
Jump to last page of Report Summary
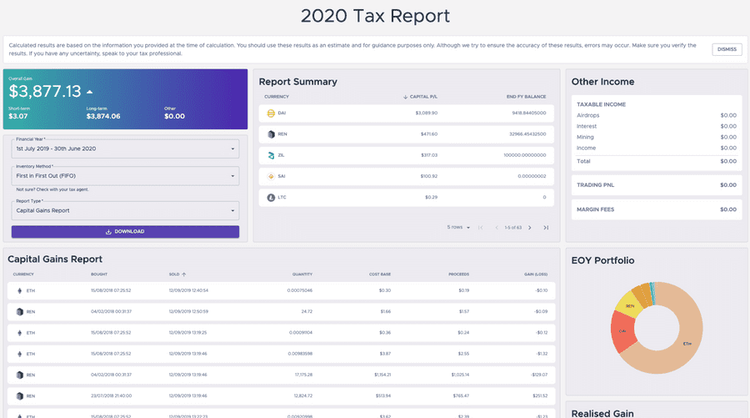pyautogui.click(x=545, y=227)
